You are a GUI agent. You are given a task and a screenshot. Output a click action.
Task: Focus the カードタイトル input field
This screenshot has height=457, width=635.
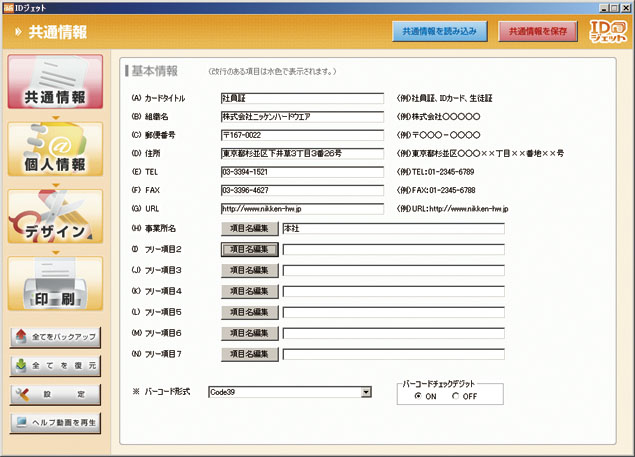coord(302,98)
